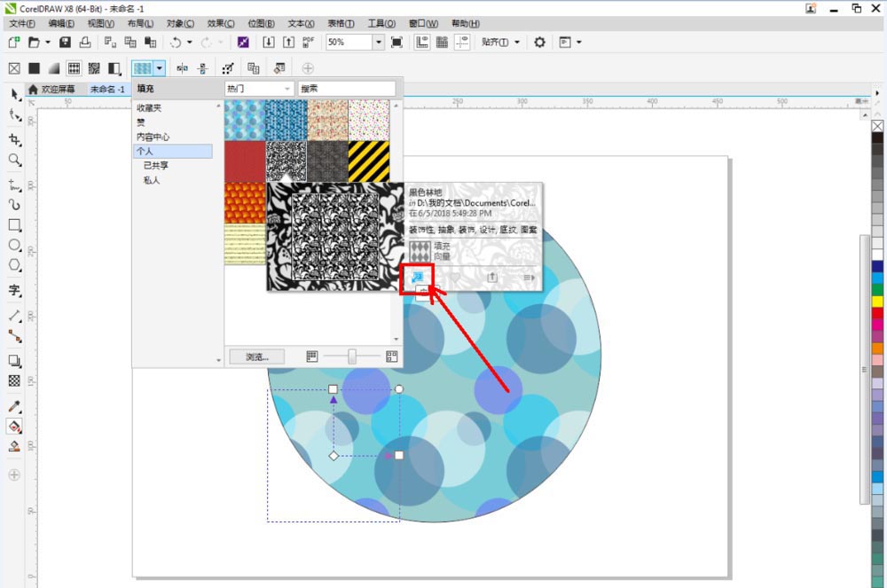Open the dropdown arrow beside the Open icon
This screenshot has width=887, height=588.
coord(48,43)
